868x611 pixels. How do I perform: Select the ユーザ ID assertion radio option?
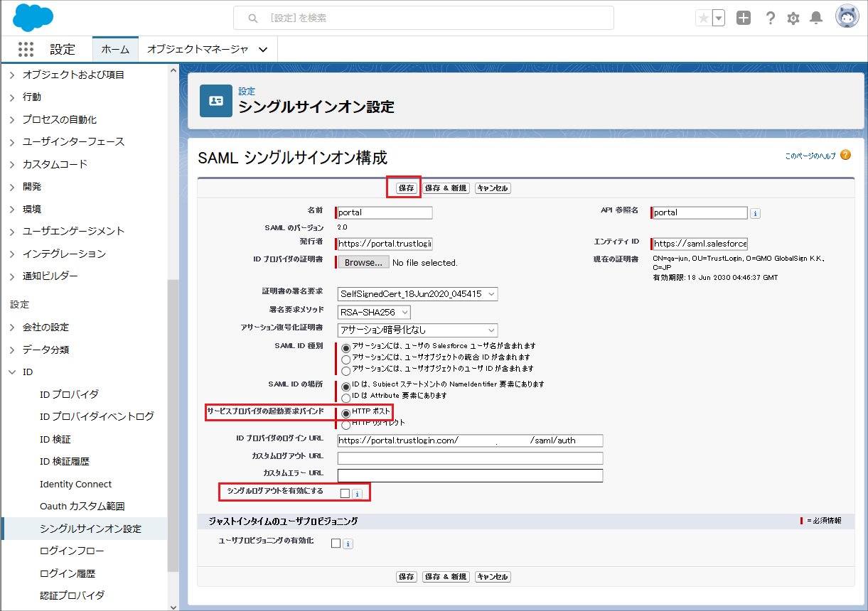coord(346,370)
